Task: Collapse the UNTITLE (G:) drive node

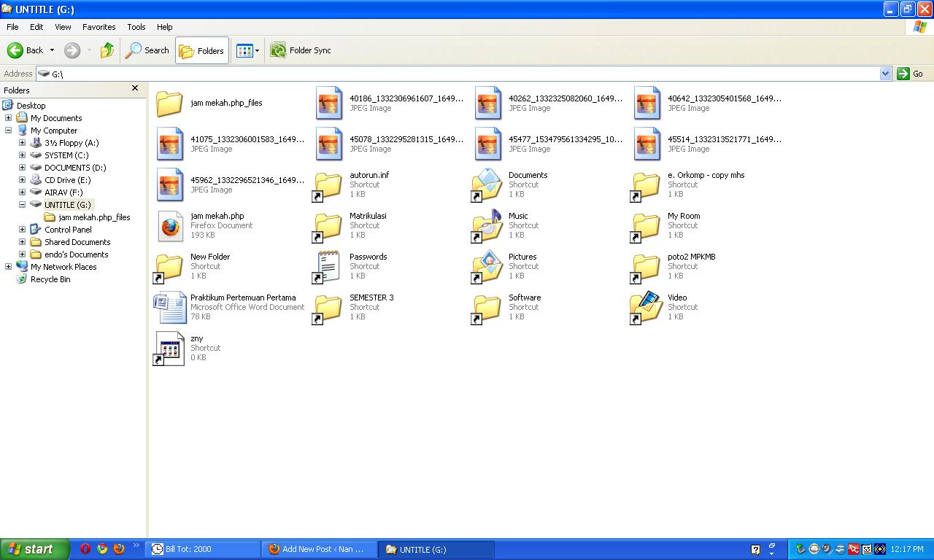Action: click(x=22, y=205)
